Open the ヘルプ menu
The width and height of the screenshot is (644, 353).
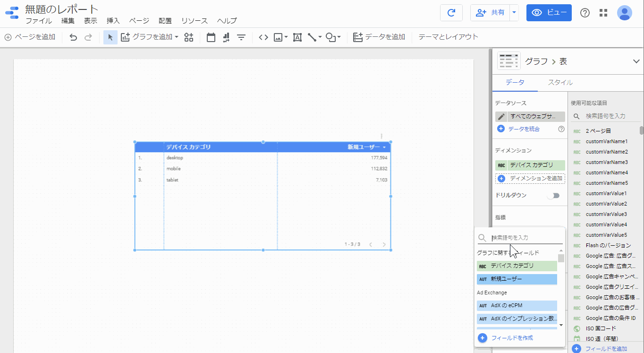tap(227, 21)
